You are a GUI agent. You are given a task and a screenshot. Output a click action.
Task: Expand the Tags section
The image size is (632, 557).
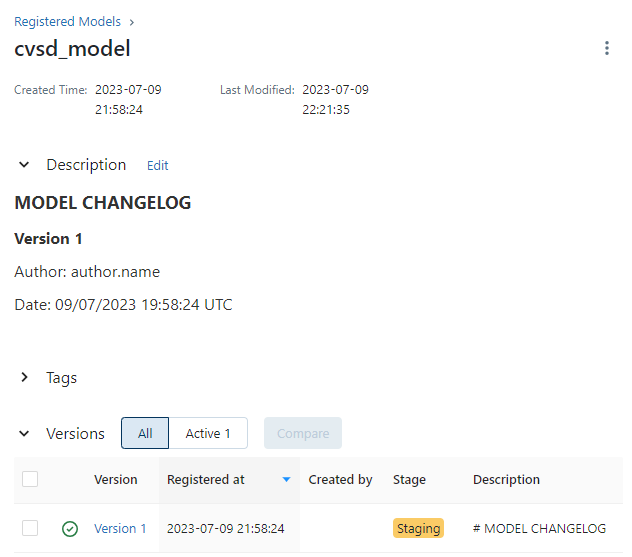[24, 378]
